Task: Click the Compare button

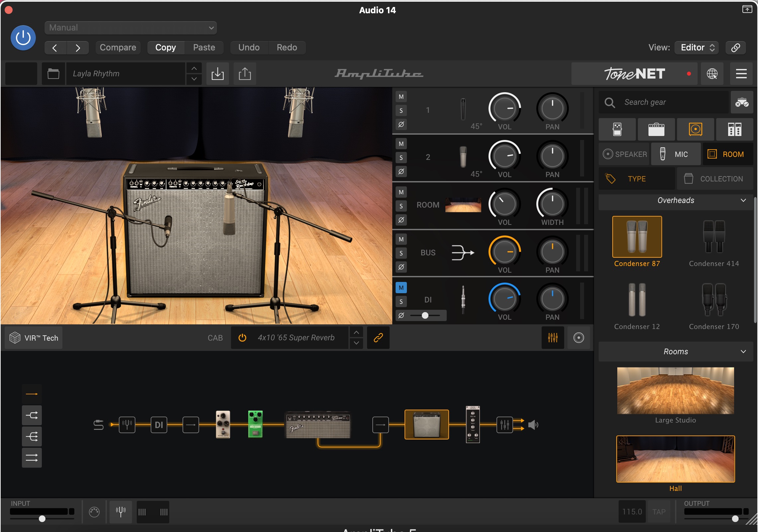Action: 118,47
